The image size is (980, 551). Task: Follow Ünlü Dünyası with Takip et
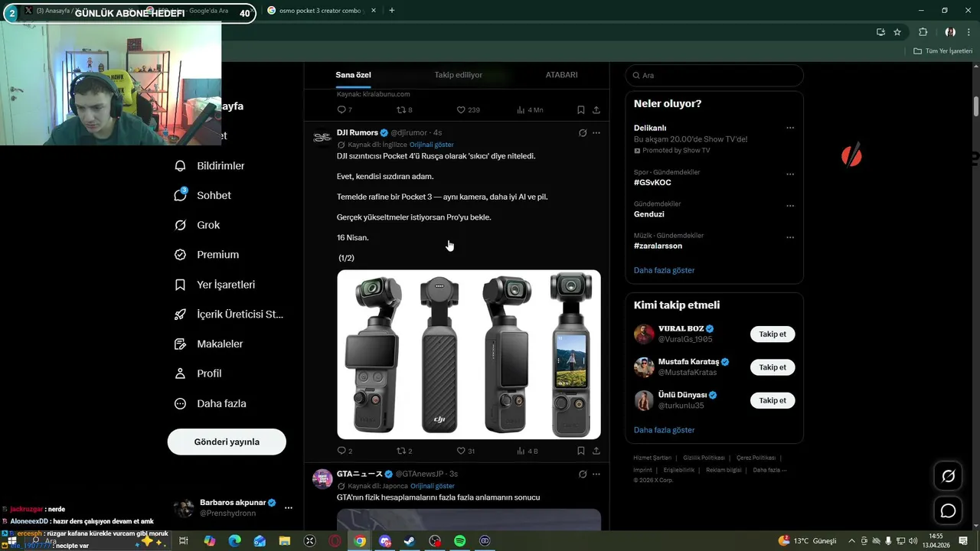coord(773,400)
